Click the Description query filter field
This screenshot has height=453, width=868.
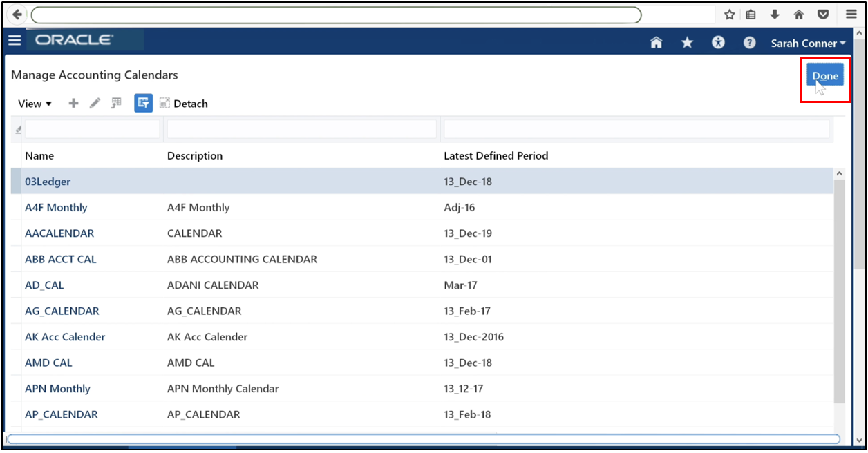coord(301,128)
